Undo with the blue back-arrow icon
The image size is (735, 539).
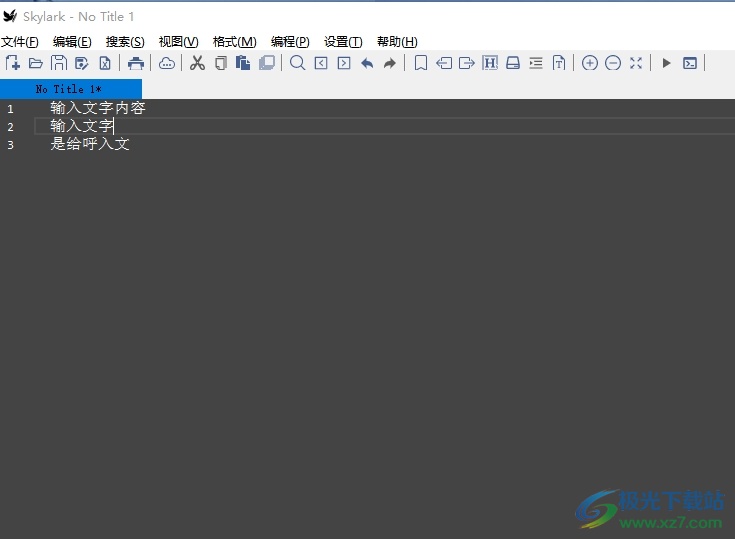[367, 63]
